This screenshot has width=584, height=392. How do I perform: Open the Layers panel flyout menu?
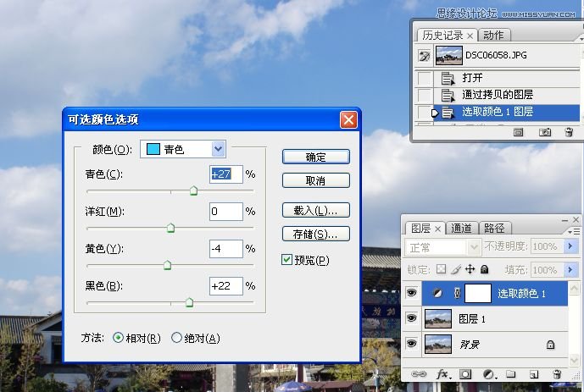coord(574,232)
